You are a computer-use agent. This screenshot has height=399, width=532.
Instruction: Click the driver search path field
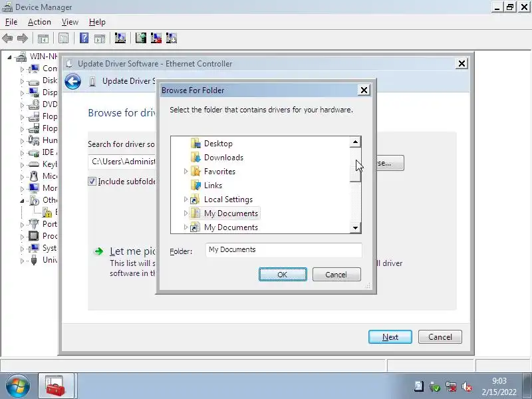[x=122, y=162]
